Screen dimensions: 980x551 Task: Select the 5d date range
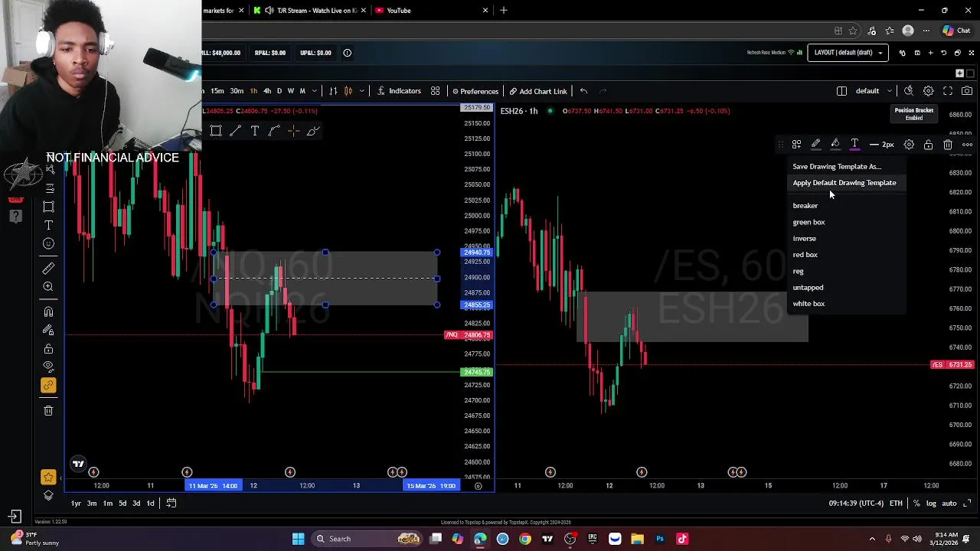point(122,503)
